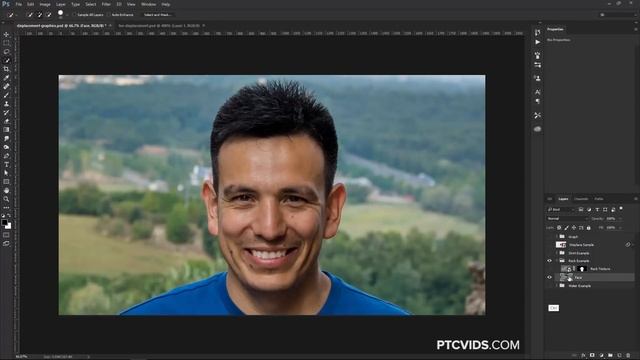Open the Window menu
This screenshot has height=360, width=640.
pyautogui.click(x=148, y=4)
